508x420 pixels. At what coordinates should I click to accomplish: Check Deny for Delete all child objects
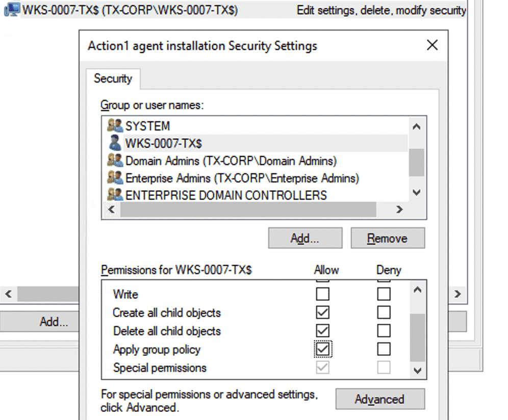tap(384, 331)
